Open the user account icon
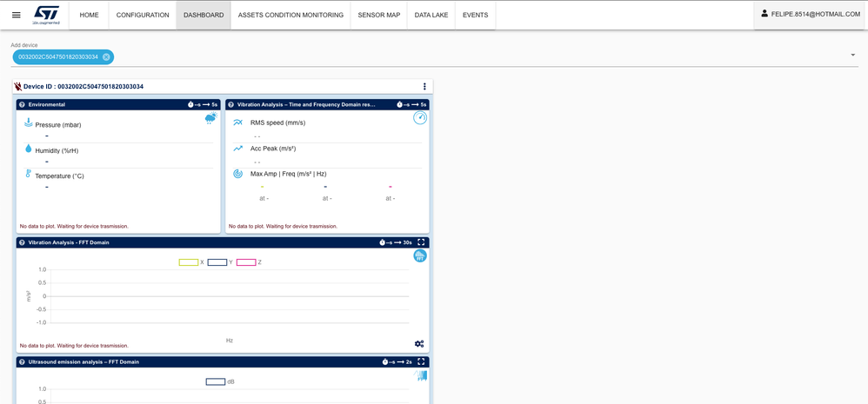The width and height of the screenshot is (868, 404). 765,13
